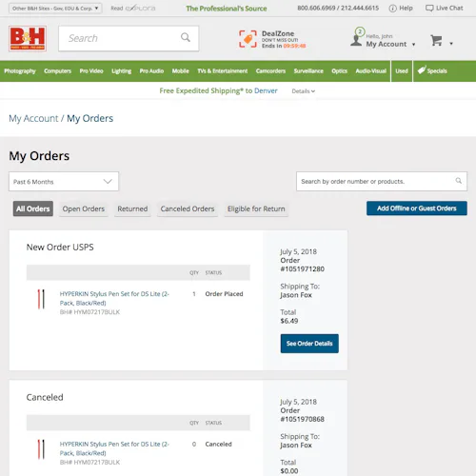Select the All Orders tab
The image size is (476, 476).
[x=33, y=208]
